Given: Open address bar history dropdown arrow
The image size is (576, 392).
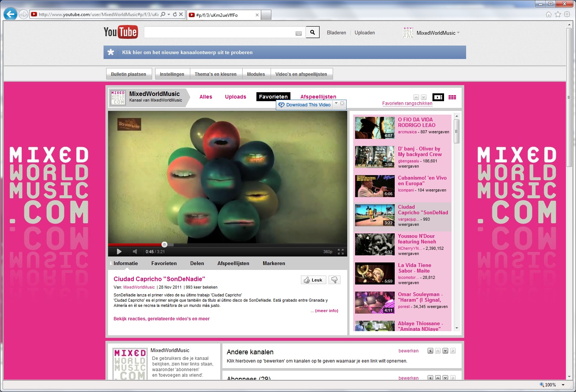Looking at the screenshot, I should pos(169,14).
